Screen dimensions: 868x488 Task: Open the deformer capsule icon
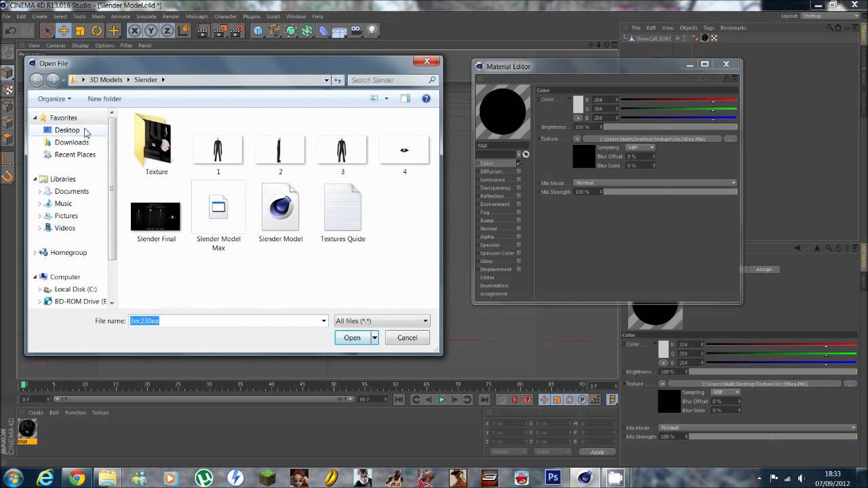[323, 30]
